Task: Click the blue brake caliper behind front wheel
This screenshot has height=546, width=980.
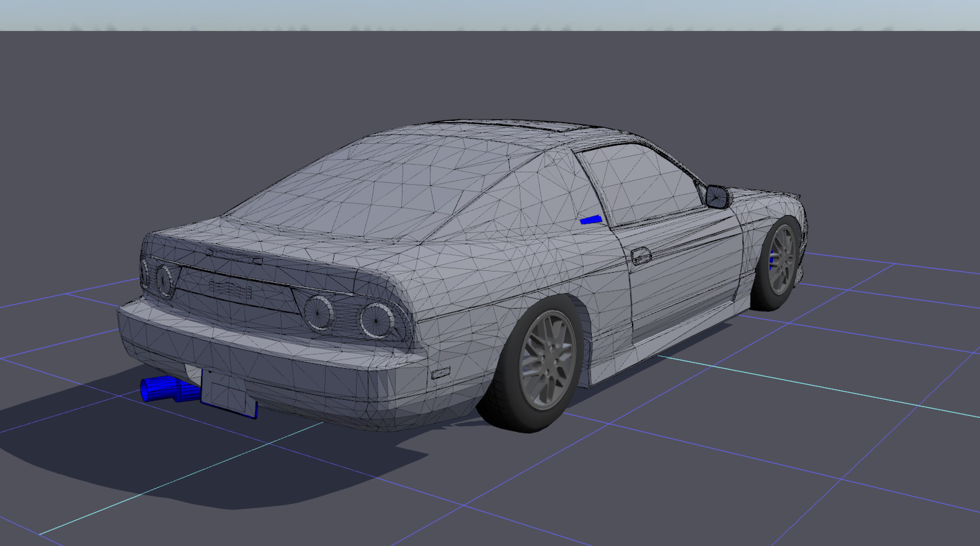Action: pos(771,259)
